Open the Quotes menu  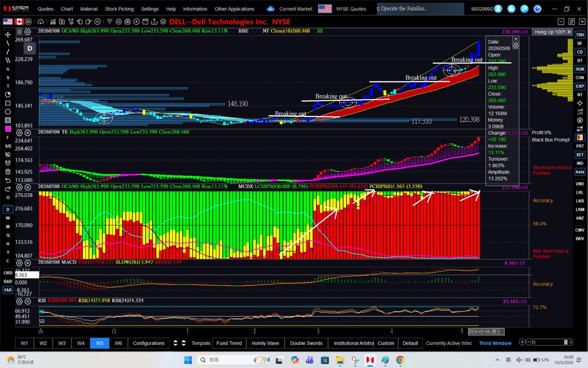coord(46,9)
